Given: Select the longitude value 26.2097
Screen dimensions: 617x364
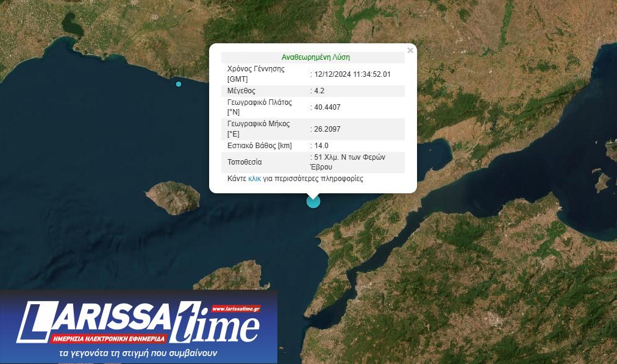Looking at the screenshot, I should tap(327, 129).
